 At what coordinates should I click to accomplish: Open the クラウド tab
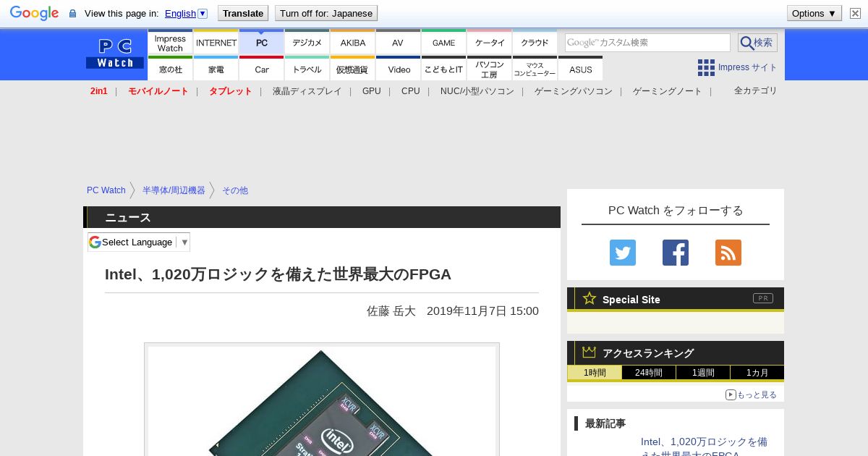tap(535, 42)
